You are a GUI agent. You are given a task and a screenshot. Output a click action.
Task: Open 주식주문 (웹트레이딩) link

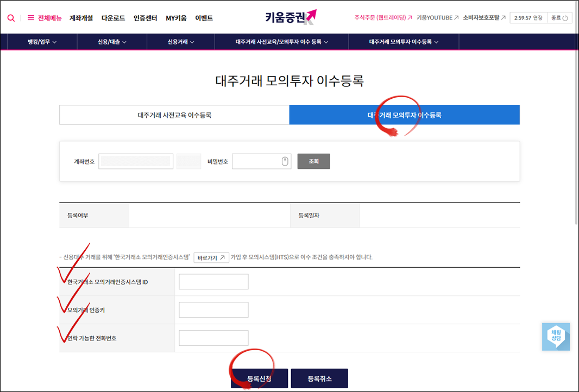[x=383, y=18]
